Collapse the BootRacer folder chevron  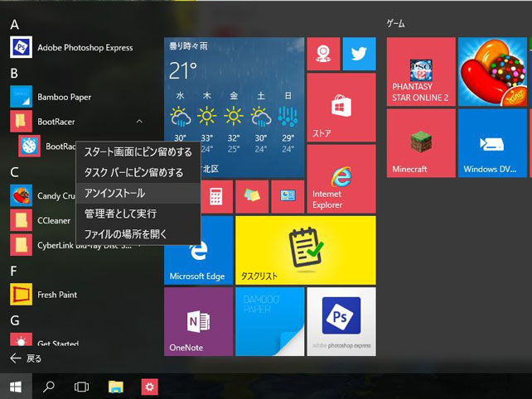(139, 122)
